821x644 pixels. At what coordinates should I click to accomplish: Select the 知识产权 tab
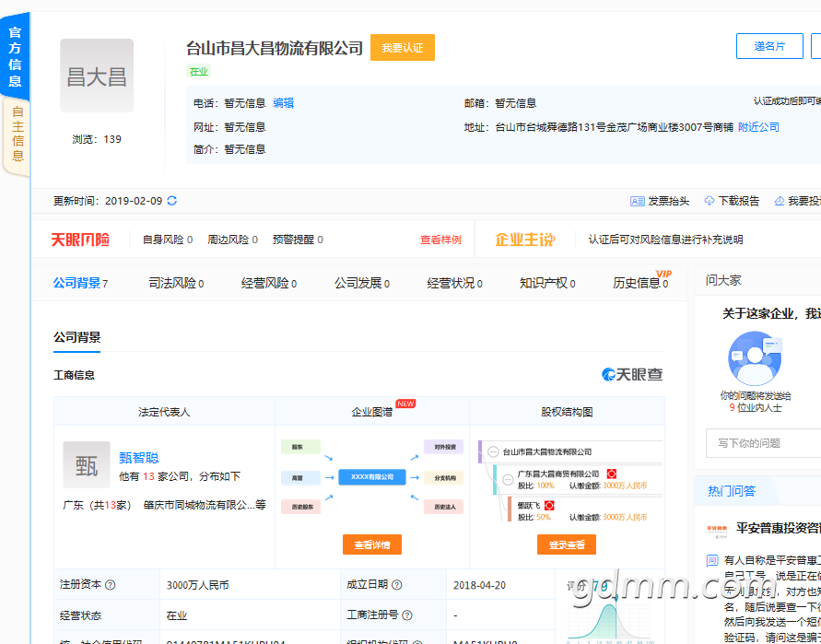pos(547,283)
